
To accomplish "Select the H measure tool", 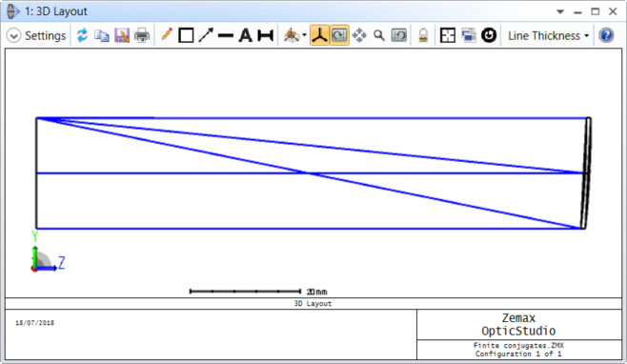I will pyautogui.click(x=266, y=35).
